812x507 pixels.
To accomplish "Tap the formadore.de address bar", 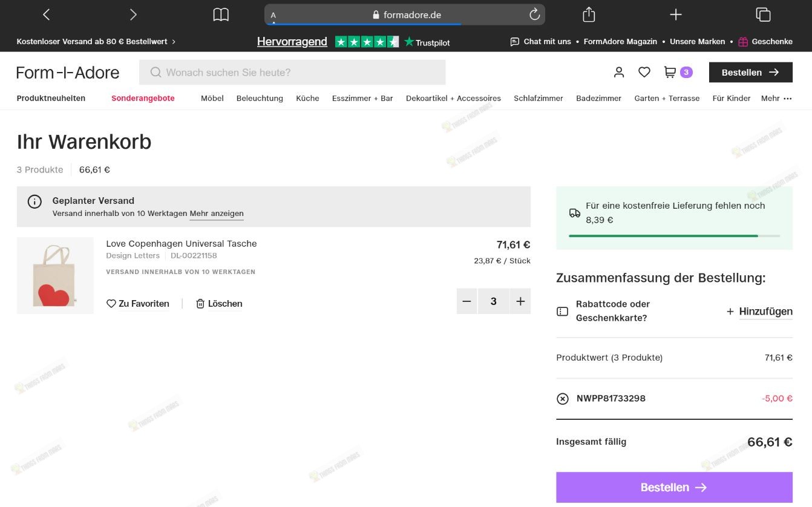I will pos(404,15).
